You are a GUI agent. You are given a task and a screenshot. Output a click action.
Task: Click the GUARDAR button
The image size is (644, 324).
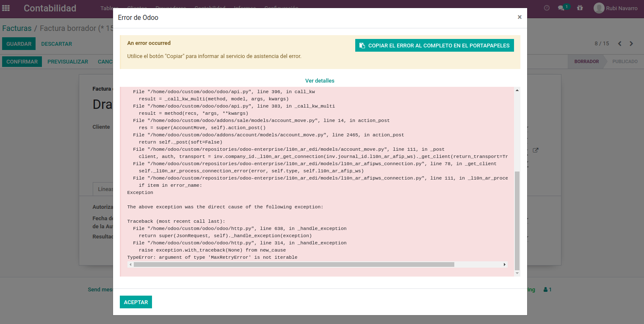pos(19,44)
